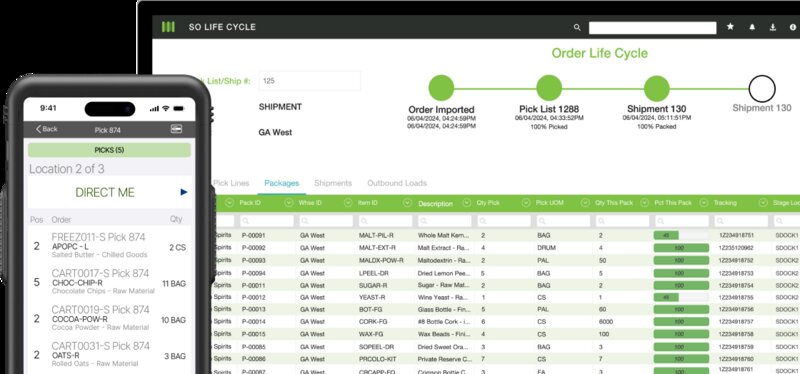Switch to the Pick Lines tab
This screenshot has width=800, height=374.
point(231,183)
